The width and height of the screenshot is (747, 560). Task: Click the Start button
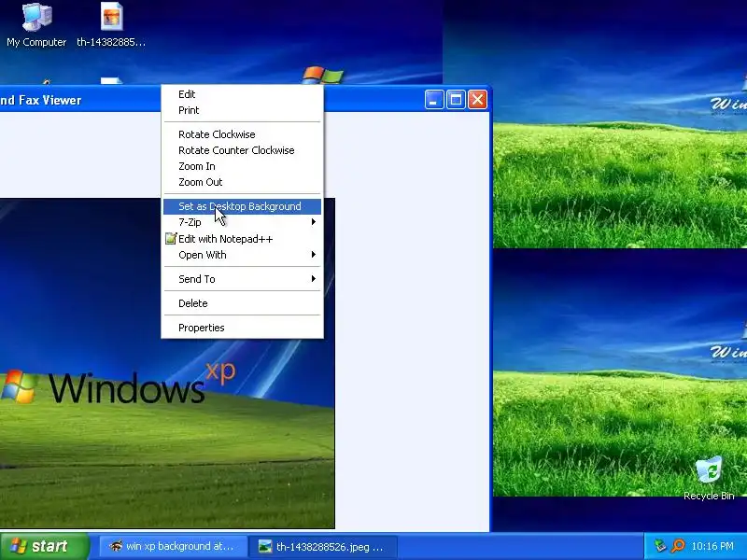point(44,546)
